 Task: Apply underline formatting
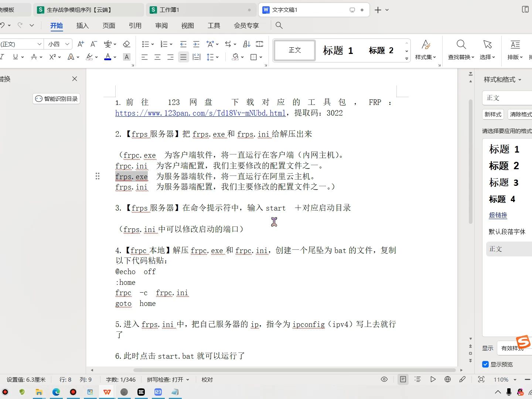click(x=15, y=57)
